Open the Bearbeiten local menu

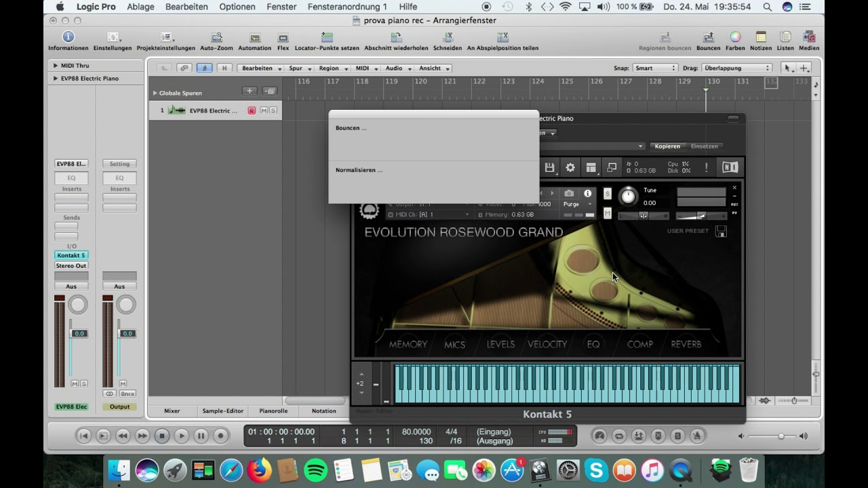coord(260,68)
